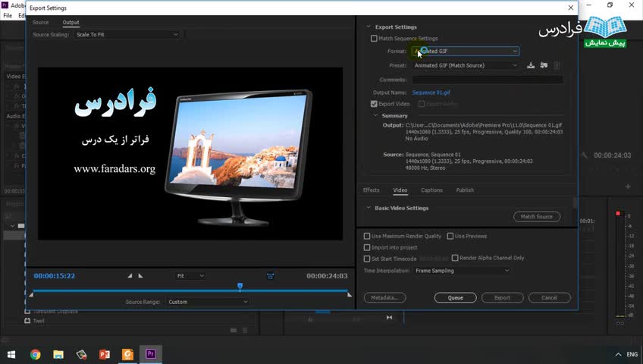The image size is (643, 364).
Task: Open Source Range Custom dropdown
Action: point(208,302)
